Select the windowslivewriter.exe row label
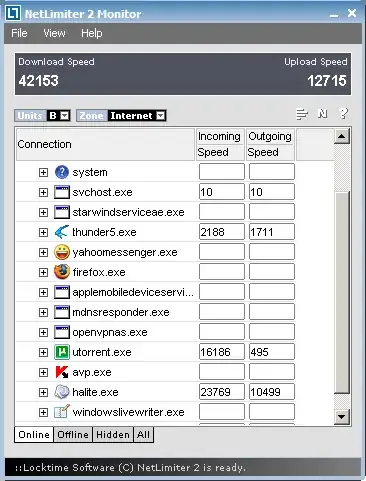Screen dimensions: 366x481 coord(128,412)
